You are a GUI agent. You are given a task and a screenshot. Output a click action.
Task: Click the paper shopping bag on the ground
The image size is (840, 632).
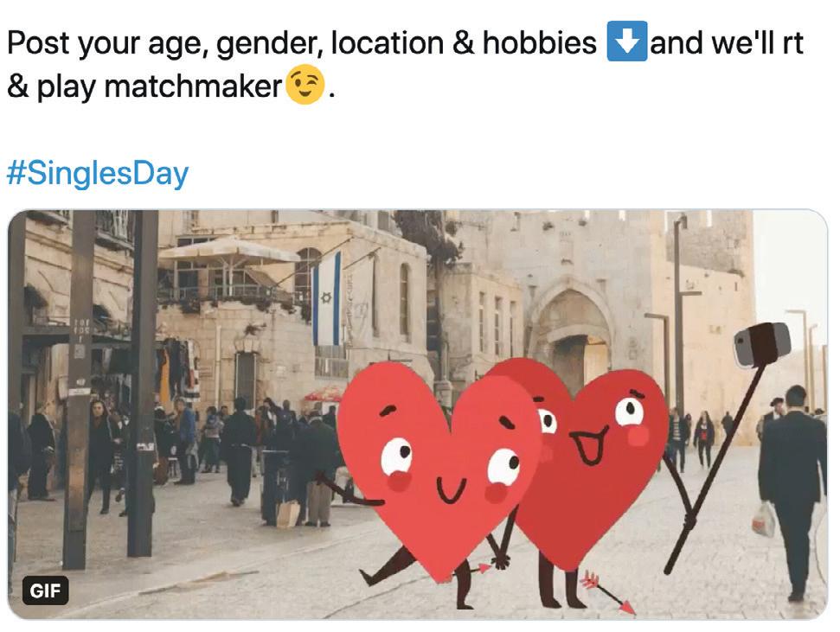[288, 513]
